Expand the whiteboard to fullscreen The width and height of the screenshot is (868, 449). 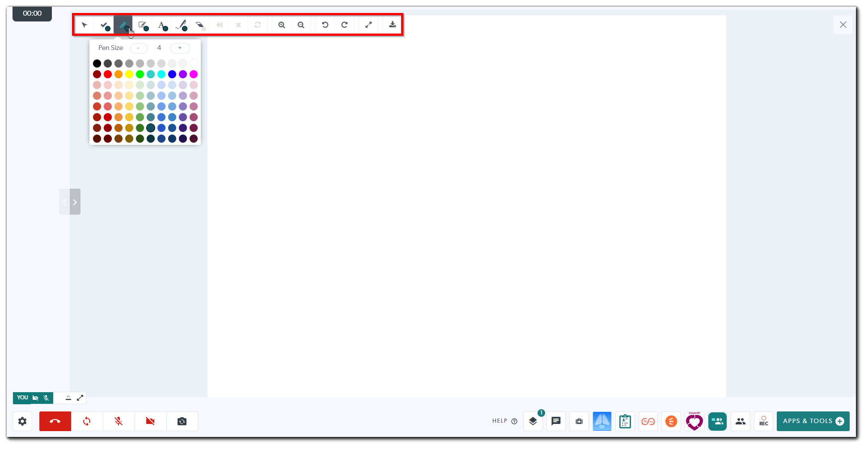point(368,25)
